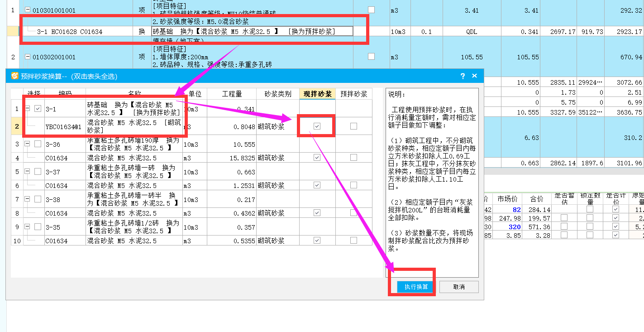Toggle 是否暂估 checkbox in 247.98 row

point(564,218)
